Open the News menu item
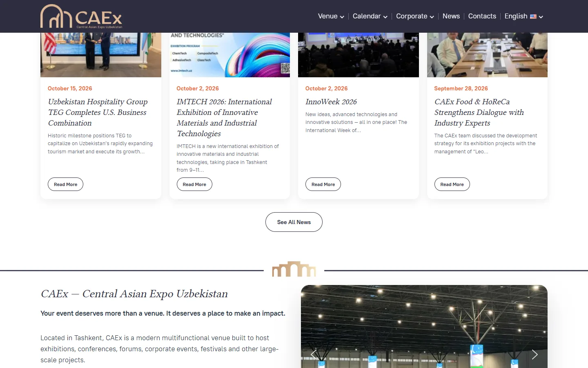Screen dimensions: 588x368 (x=451, y=16)
